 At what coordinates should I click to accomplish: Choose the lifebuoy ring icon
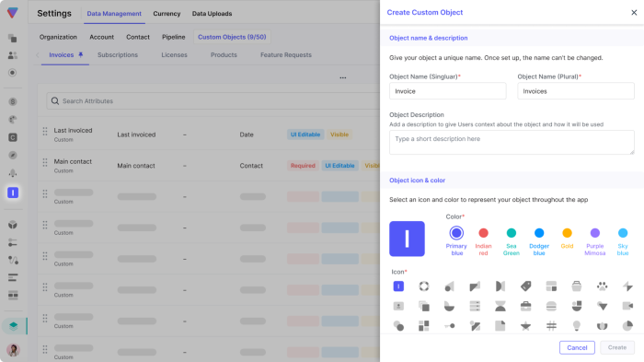coord(424,286)
